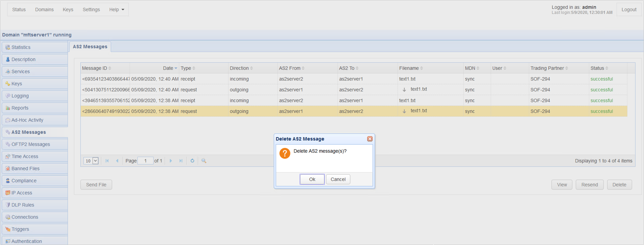
Task: Click the Description sidebar icon
Action: pos(8,60)
